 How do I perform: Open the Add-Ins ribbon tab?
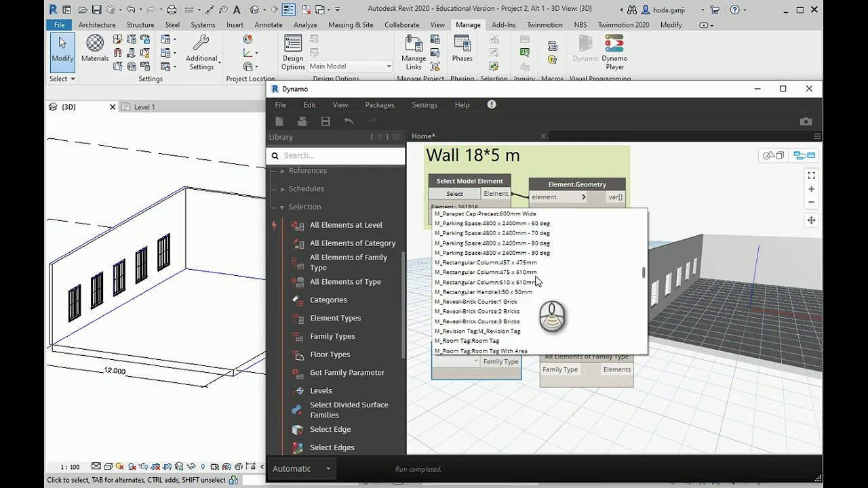click(x=503, y=24)
